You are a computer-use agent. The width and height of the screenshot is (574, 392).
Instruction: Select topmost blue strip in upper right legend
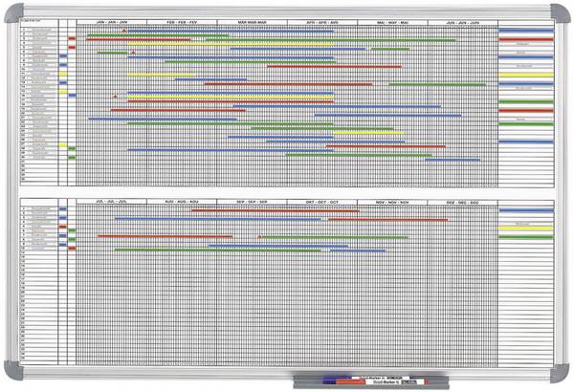coord(526,31)
